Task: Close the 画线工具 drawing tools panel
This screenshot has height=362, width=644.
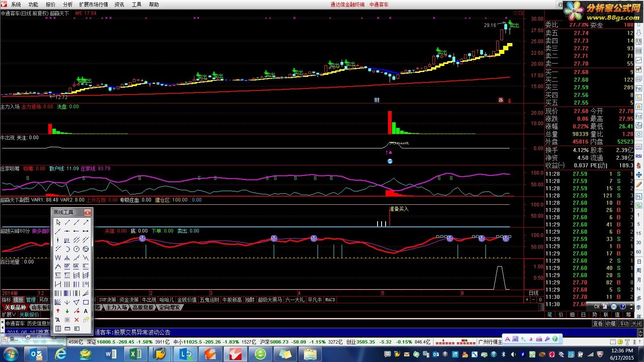Action: [x=87, y=212]
